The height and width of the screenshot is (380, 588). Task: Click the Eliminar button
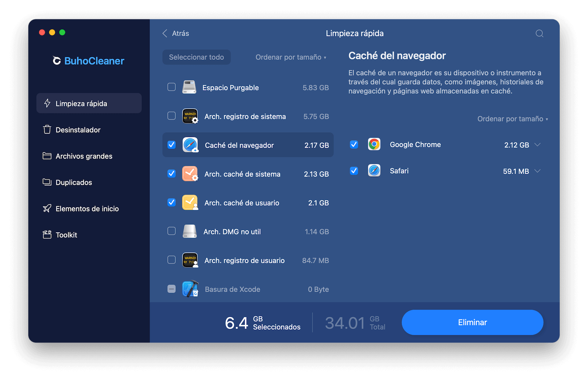[472, 322]
